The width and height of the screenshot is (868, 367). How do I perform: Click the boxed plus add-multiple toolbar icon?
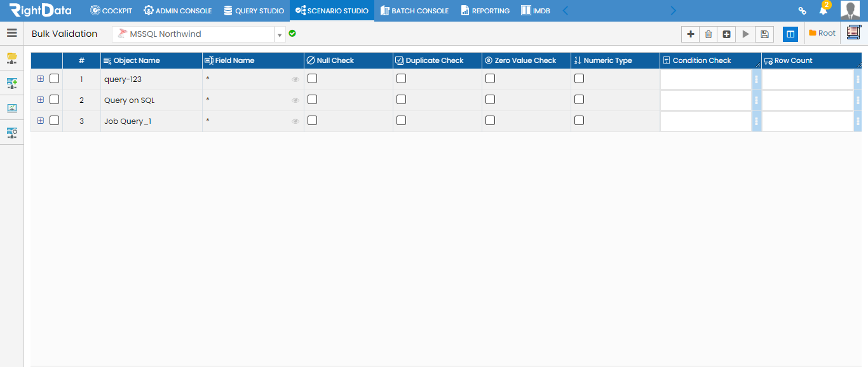[x=727, y=34]
